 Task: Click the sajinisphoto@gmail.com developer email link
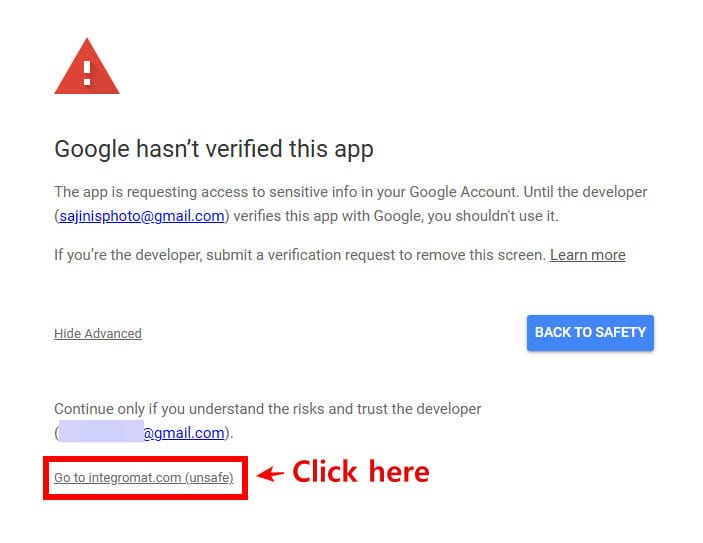coord(142,215)
